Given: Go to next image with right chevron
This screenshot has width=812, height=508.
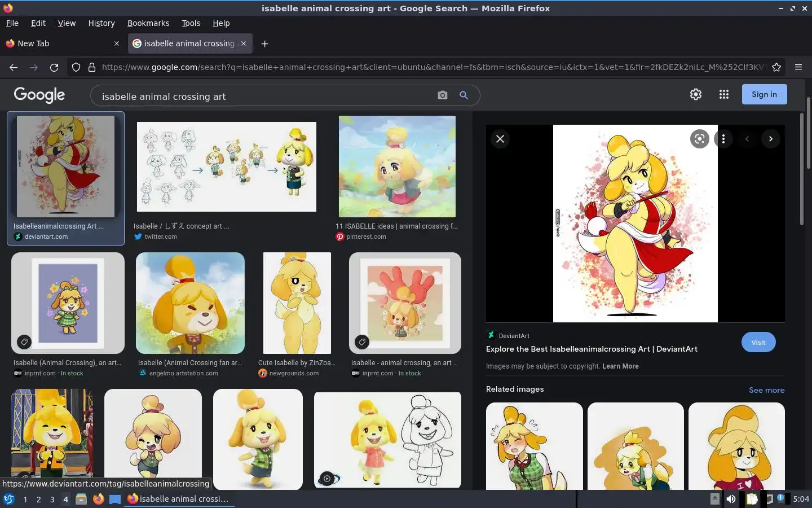Looking at the screenshot, I should (x=771, y=139).
